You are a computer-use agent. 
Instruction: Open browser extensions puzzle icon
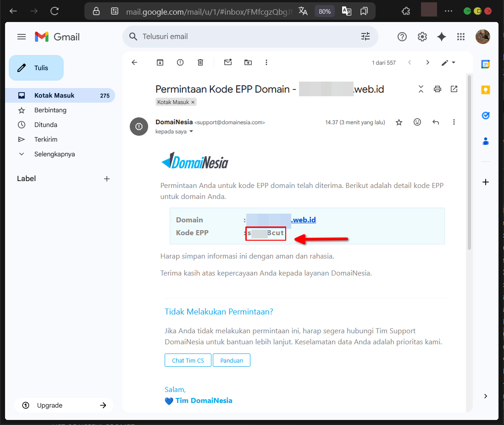point(406,11)
